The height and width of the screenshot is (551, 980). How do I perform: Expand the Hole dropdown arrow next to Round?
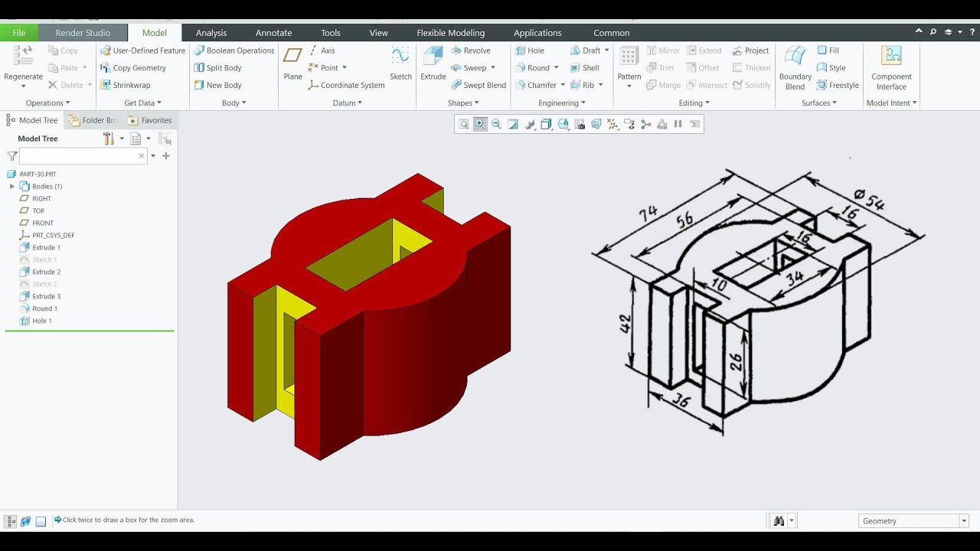[x=556, y=68]
